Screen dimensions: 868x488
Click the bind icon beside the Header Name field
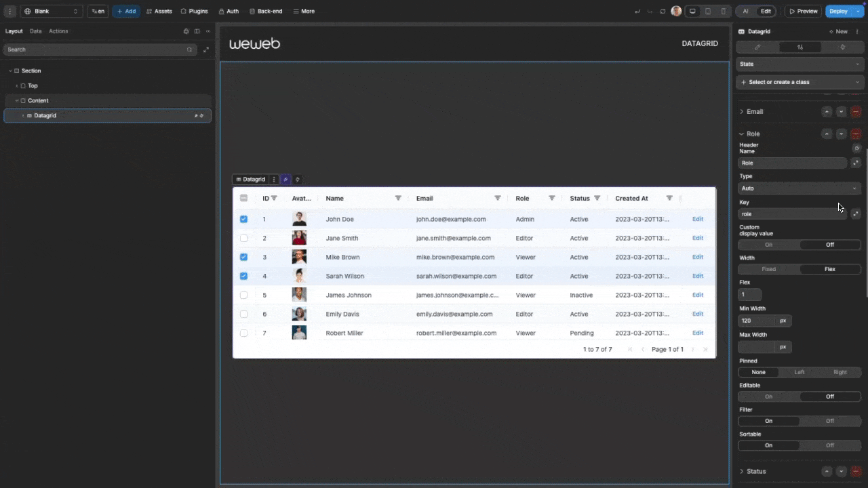pyautogui.click(x=856, y=163)
